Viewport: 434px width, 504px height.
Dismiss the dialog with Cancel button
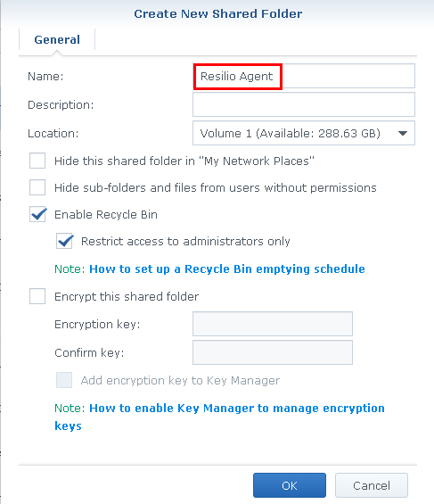click(372, 485)
